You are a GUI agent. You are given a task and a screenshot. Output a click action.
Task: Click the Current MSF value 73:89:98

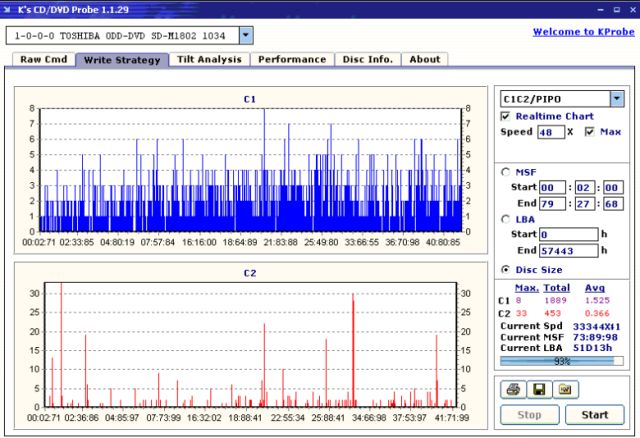595,337
